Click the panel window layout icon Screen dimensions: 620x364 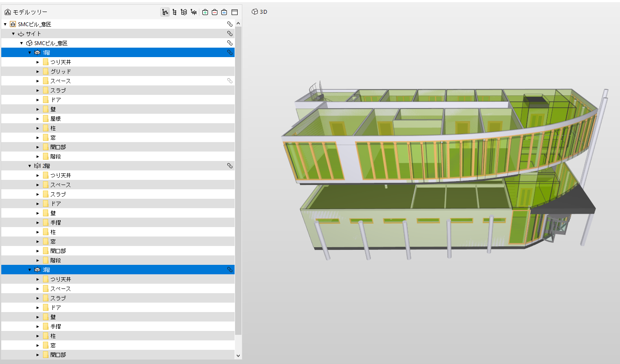point(235,12)
